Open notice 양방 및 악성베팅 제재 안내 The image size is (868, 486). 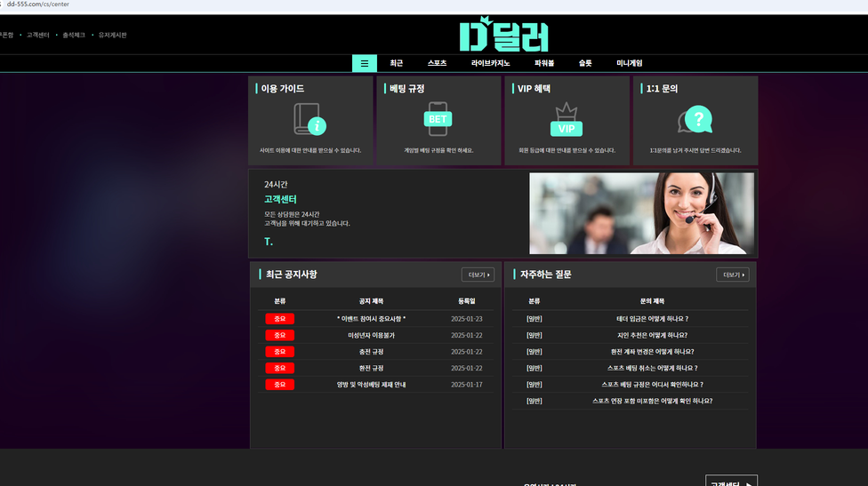(371, 385)
